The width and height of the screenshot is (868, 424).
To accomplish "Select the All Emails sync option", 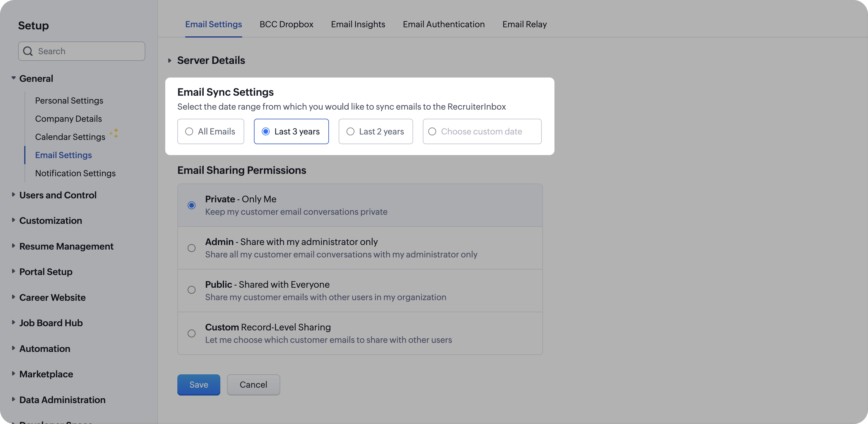I will pyautogui.click(x=189, y=131).
